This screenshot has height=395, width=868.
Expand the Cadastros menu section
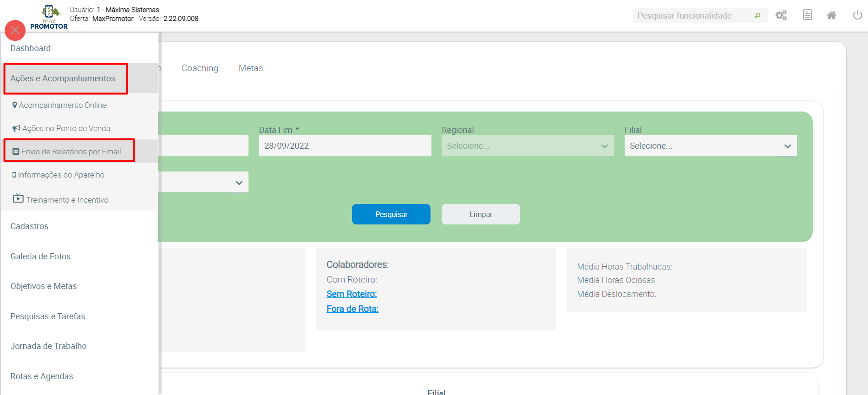tap(29, 226)
